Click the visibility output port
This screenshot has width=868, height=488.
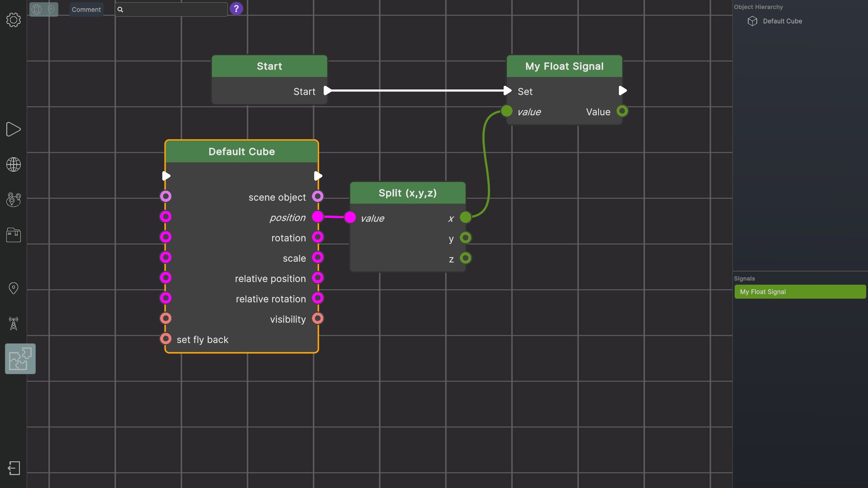click(318, 319)
